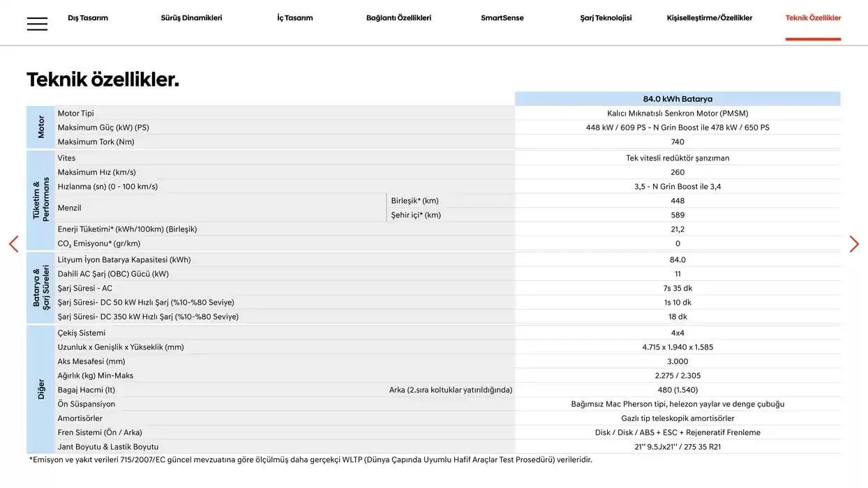Click the Motor category side label
This screenshot has width=868, height=488.
click(x=40, y=127)
